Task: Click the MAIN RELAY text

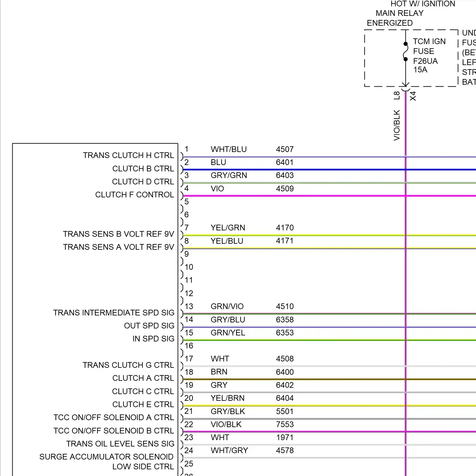Action: pos(400,13)
